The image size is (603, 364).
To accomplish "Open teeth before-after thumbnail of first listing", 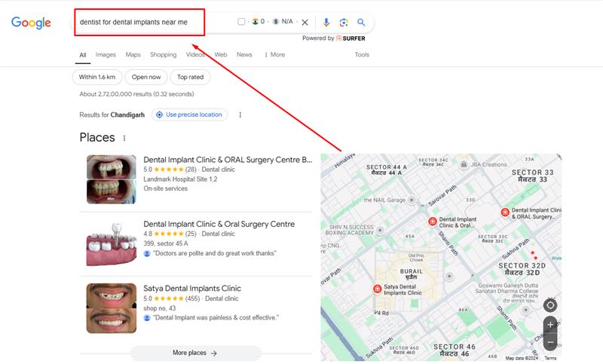I will [112, 179].
